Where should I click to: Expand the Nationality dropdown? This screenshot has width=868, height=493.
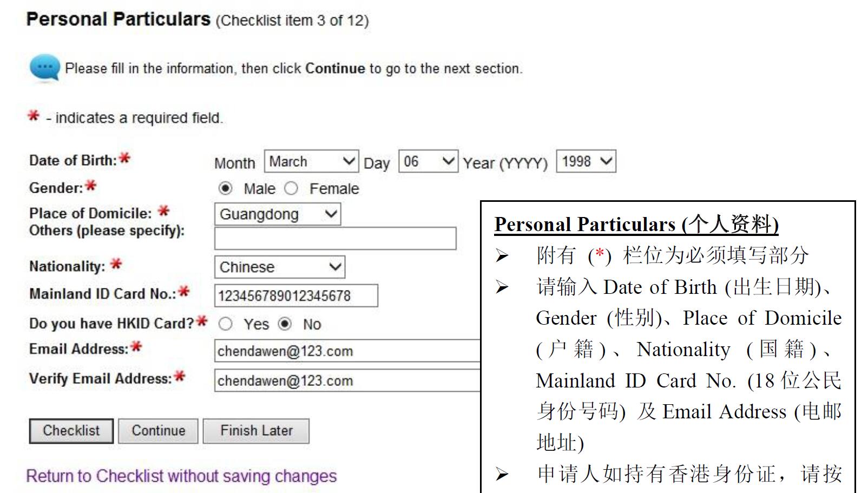click(279, 267)
